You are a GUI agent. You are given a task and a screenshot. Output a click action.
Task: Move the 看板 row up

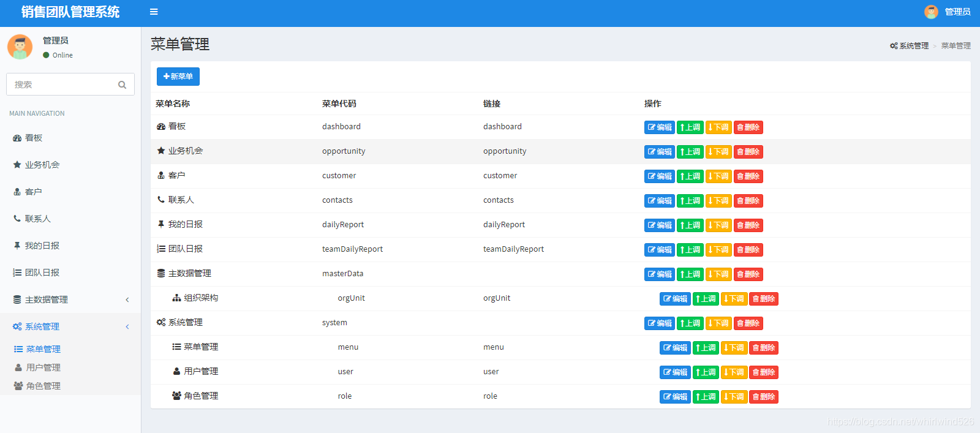pyautogui.click(x=690, y=127)
